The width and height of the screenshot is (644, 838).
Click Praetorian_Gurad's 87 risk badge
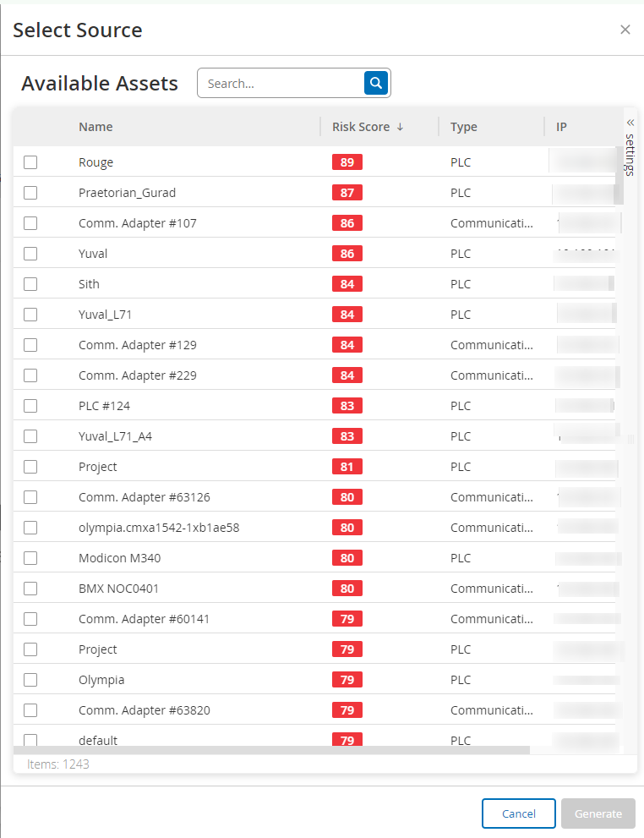tap(347, 193)
